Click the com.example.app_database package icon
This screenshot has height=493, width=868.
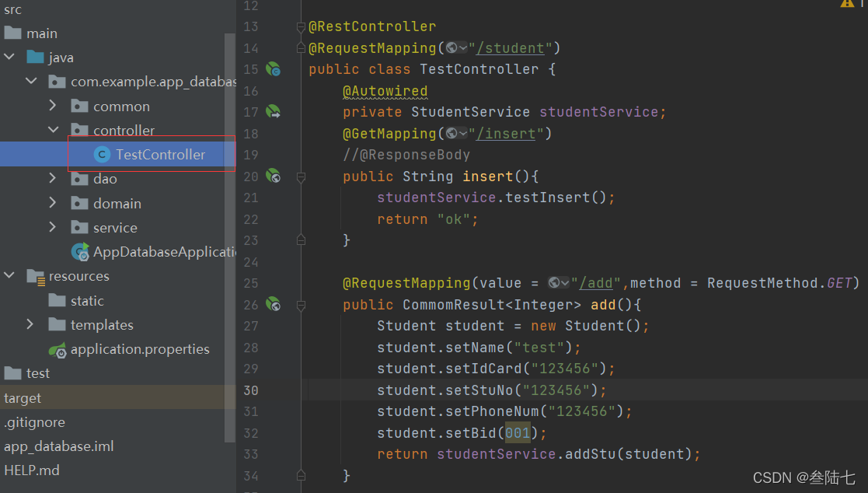coord(57,82)
